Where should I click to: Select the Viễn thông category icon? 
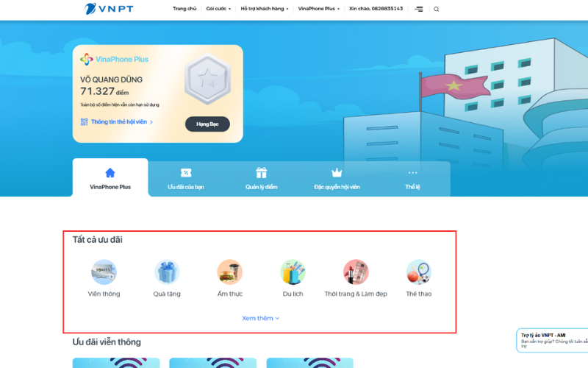tap(104, 272)
